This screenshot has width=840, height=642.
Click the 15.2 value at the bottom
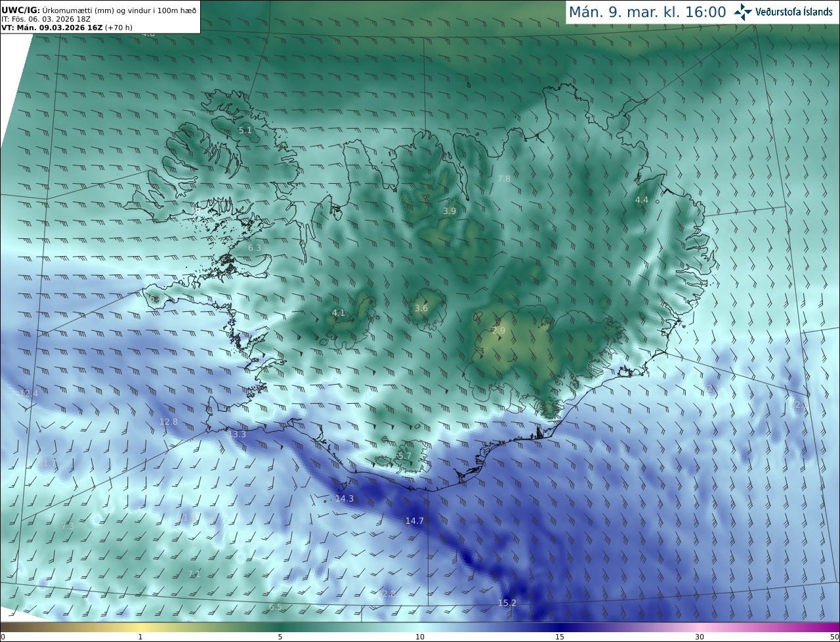click(x=507, y=603)
